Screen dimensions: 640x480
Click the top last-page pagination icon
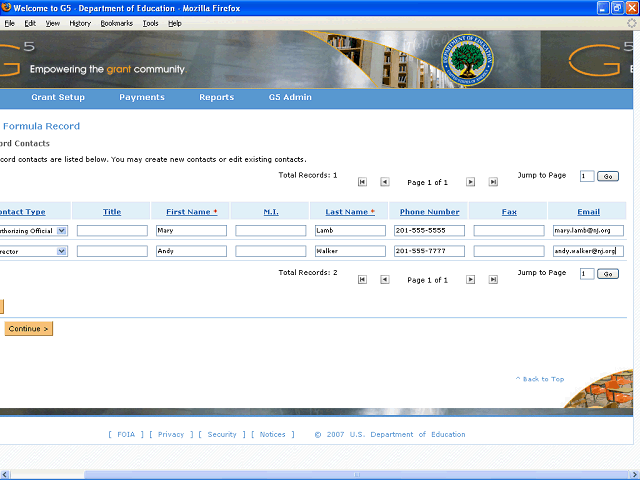pos(493,182)
